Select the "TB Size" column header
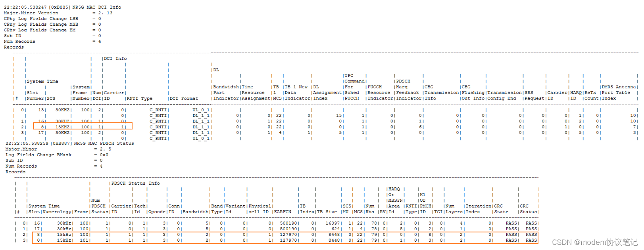This screenshot has width=644, height=250. 327,212
